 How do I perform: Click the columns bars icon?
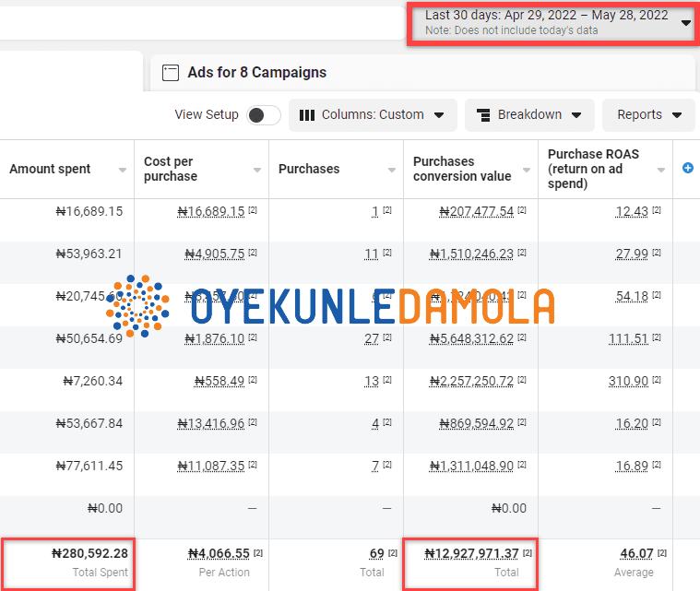coord(307,115)
